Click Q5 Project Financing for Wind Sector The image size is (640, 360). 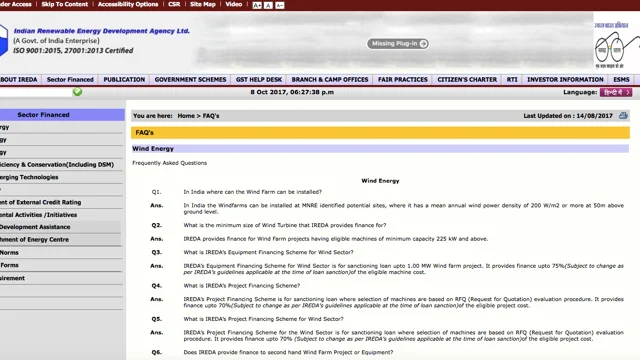(263, 319)
